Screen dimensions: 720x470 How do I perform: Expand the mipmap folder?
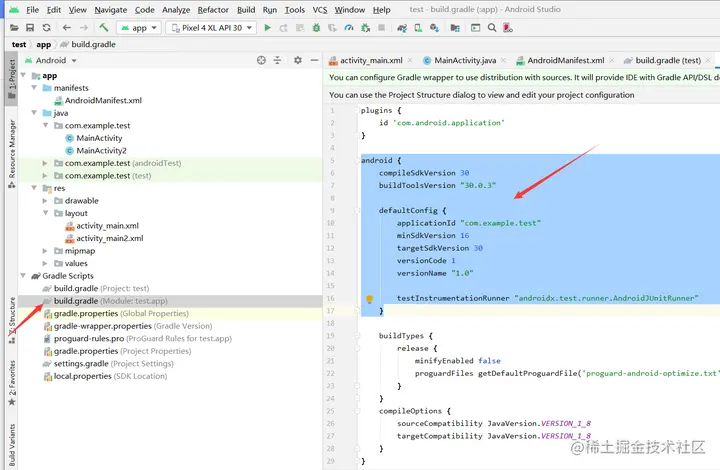click(x=45, y=250)
